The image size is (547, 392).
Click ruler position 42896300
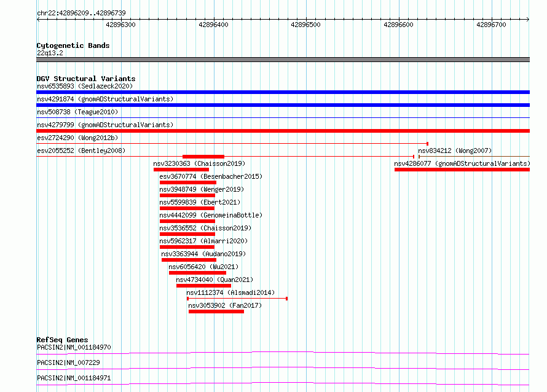120,25
